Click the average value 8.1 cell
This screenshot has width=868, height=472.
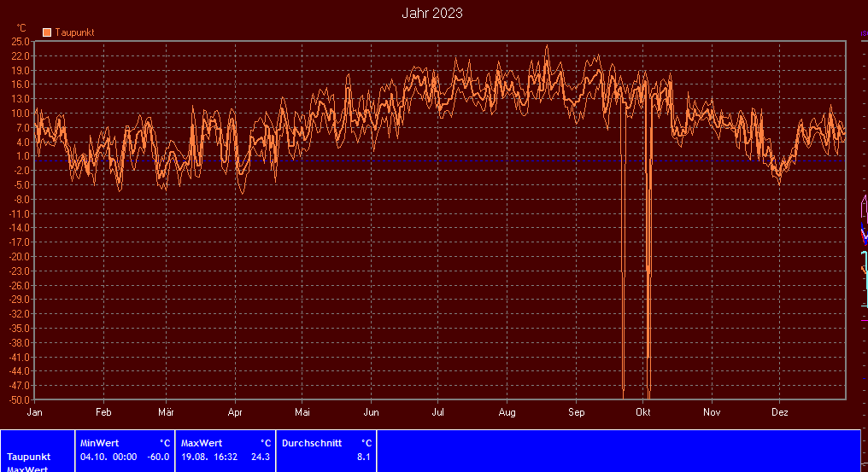click(363, 457)
